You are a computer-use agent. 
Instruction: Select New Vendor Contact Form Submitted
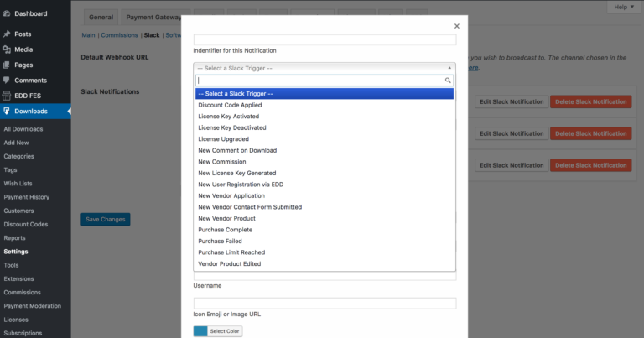325,207
